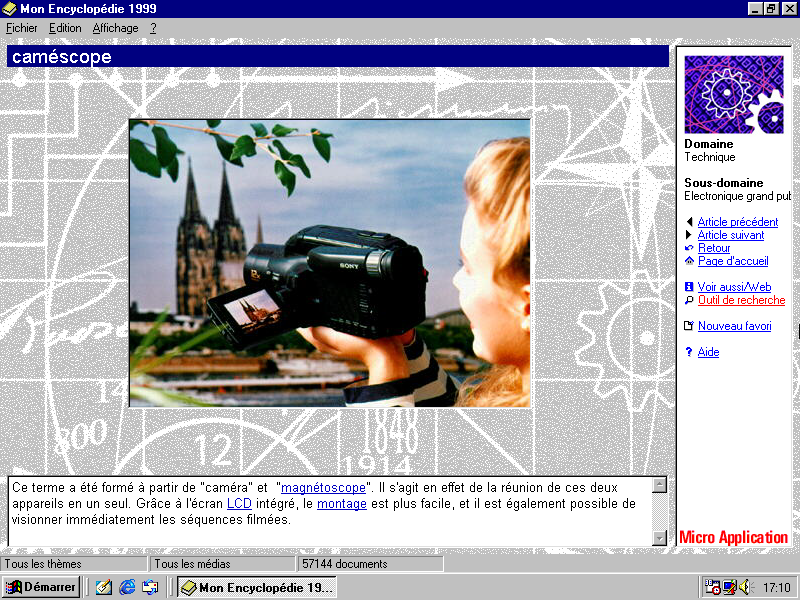Open the Aide link

(x=708, y=352)
